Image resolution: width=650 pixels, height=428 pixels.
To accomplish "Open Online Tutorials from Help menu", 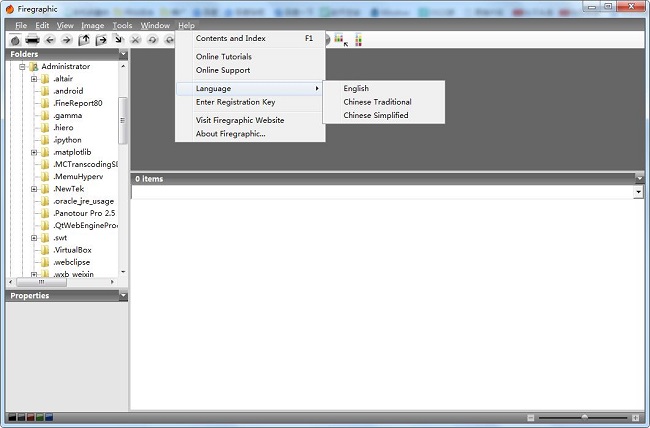I will pos(250,56).
